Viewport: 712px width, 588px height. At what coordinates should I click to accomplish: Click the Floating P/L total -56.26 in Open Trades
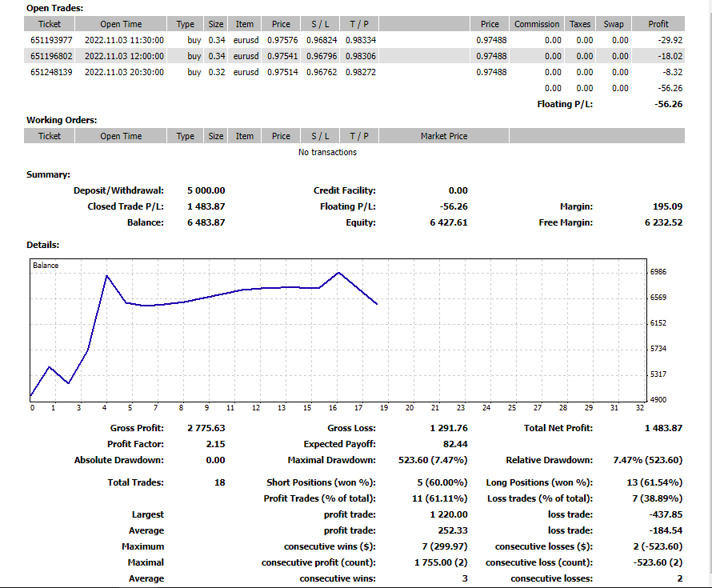pos(669,104)
